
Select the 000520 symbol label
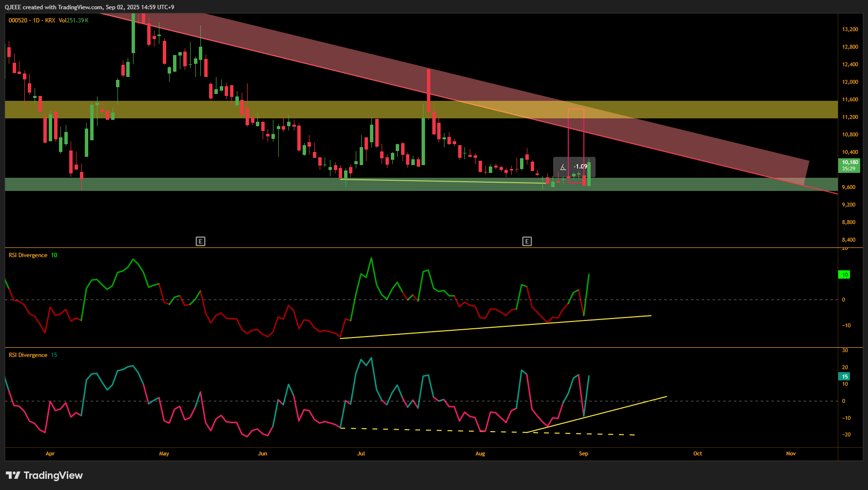pos(18,20)
